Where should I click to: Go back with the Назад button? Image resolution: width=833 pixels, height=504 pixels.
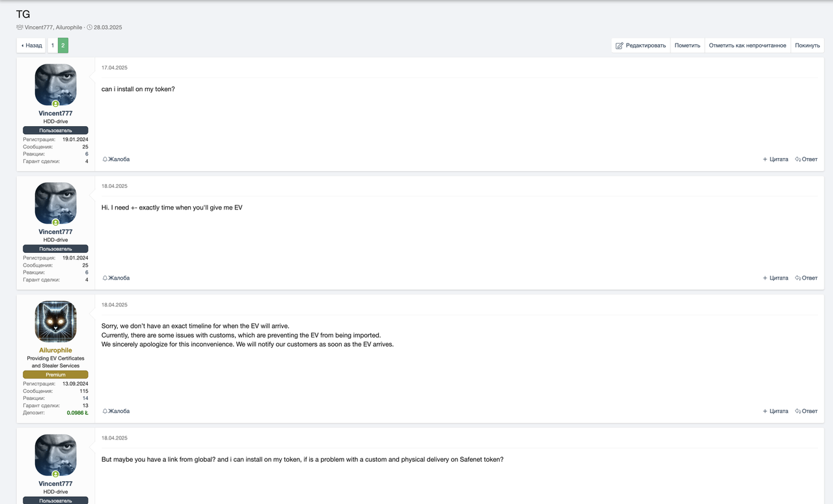[31, 46]
